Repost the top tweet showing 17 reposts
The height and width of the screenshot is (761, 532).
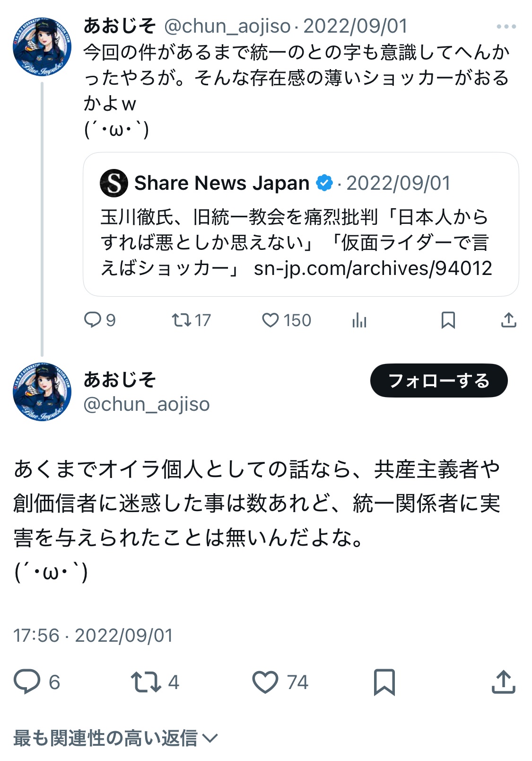(182, 320)
